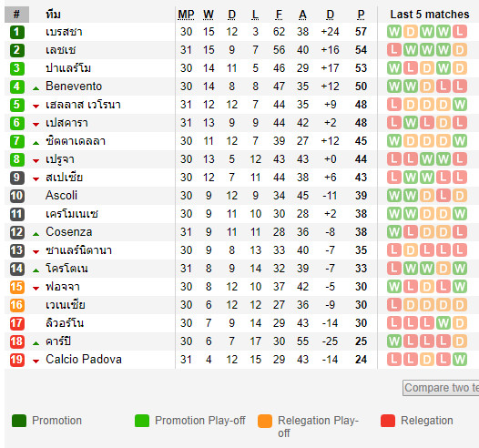Viewport: 479px width, 448px height.
Task: Open the Ascoli team link
Action: tap(61, 196)
